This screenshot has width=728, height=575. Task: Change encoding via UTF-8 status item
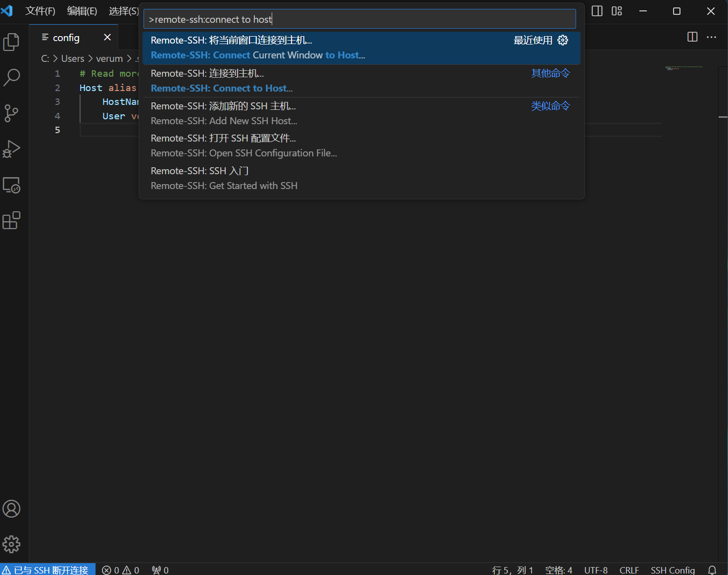click(596, 570)
